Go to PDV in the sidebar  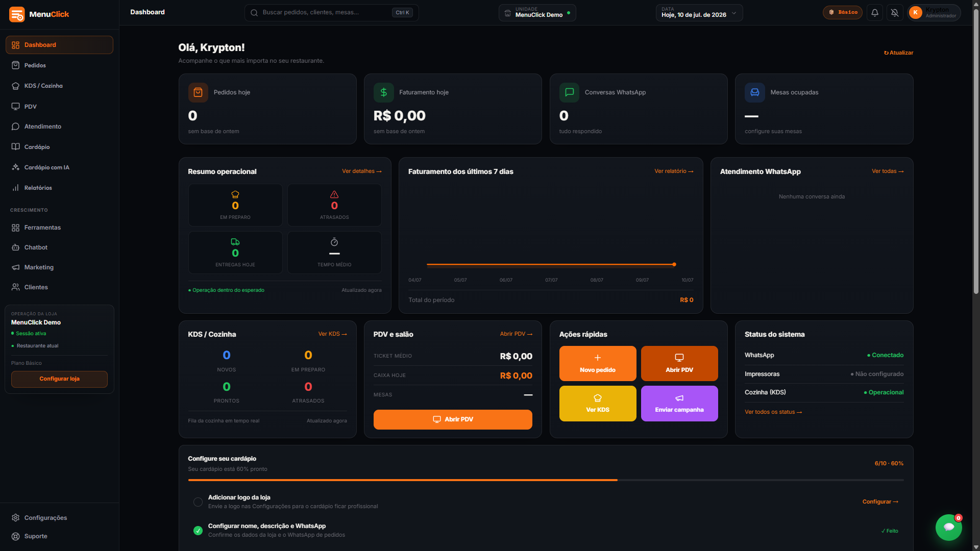(x=59, y=107)
